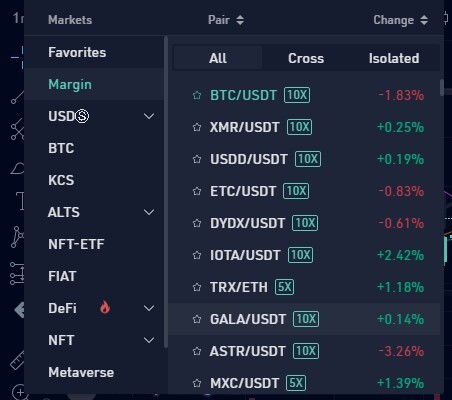Click the pair list vertical scrollbar
This screenshot has height=400, width=452.
click(442, 87)
